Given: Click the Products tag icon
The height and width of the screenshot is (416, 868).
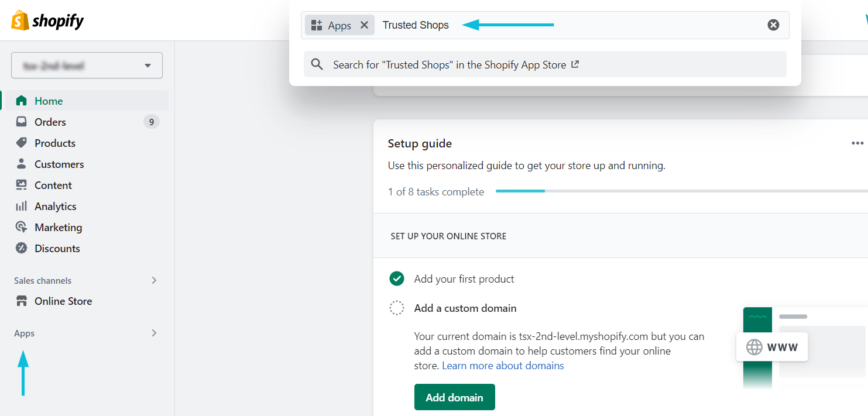Looking at the screenshot, I should 22,143.
